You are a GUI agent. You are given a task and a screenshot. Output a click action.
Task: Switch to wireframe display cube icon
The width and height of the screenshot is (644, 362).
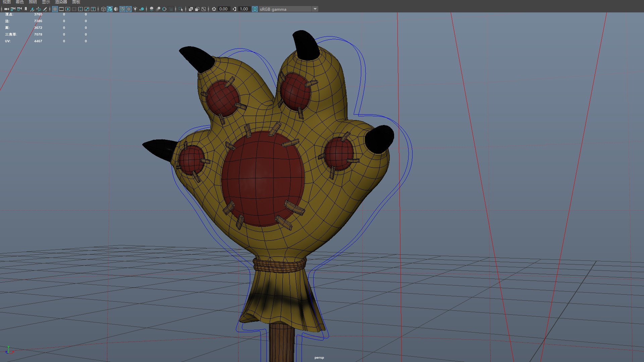tap(103, 9)
